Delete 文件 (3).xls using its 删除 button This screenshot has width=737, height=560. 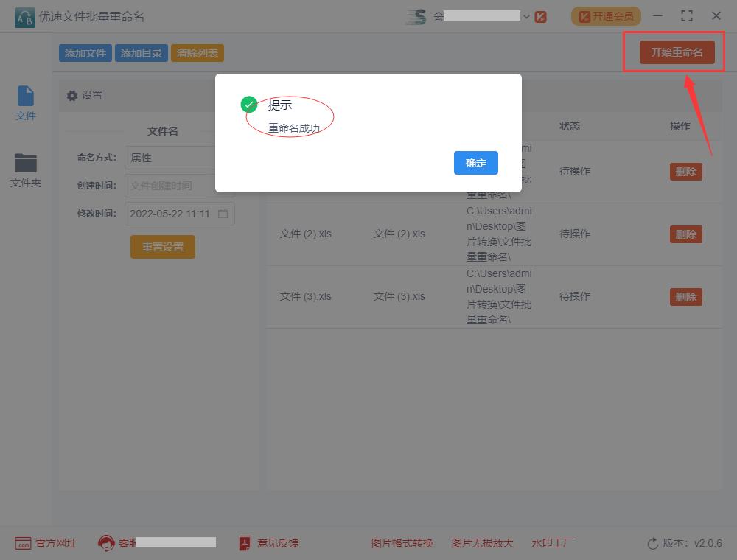(x=685, y=296)
